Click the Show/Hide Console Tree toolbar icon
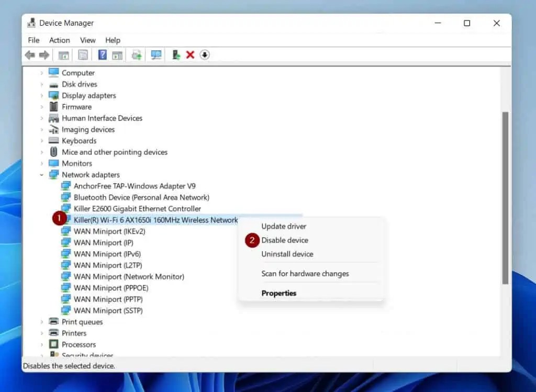This screenshot has height=392, width=536. [x=64, y=54]
